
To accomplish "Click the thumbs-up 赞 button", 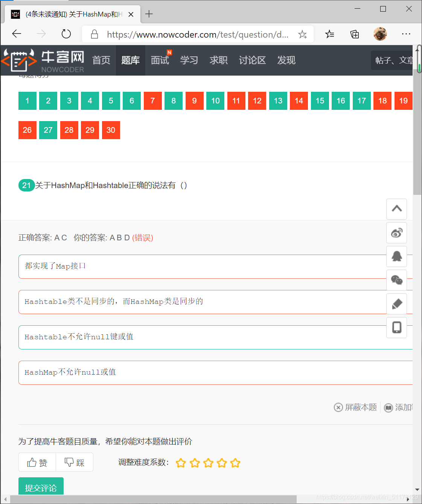I will (x=37, y=462).
